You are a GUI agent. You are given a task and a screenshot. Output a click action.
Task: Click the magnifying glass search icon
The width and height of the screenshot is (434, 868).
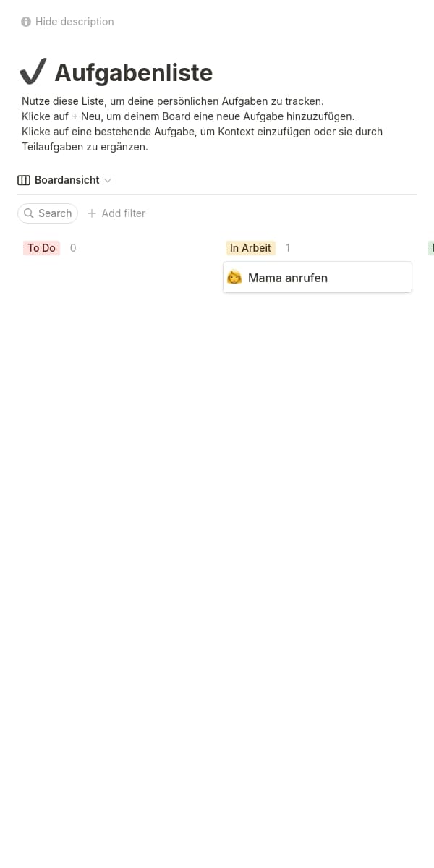(x=29, y=213)
